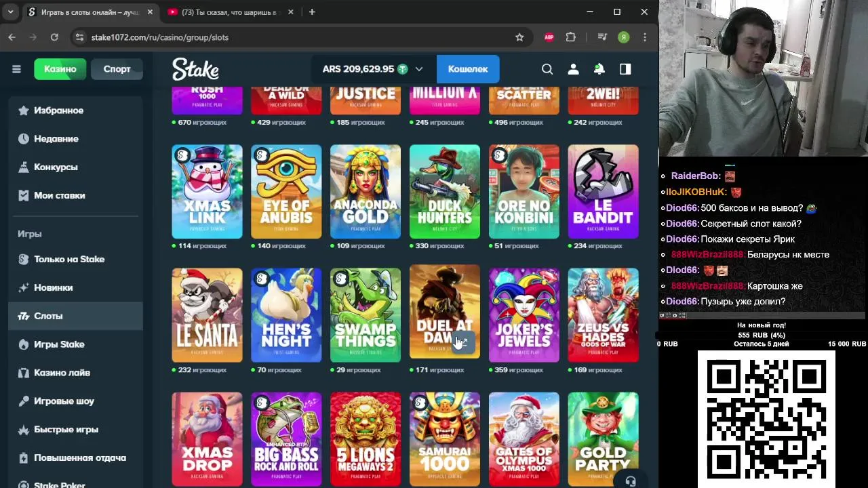
Task: Open the Eye of Anubis slot
Action: pos(286,192)
